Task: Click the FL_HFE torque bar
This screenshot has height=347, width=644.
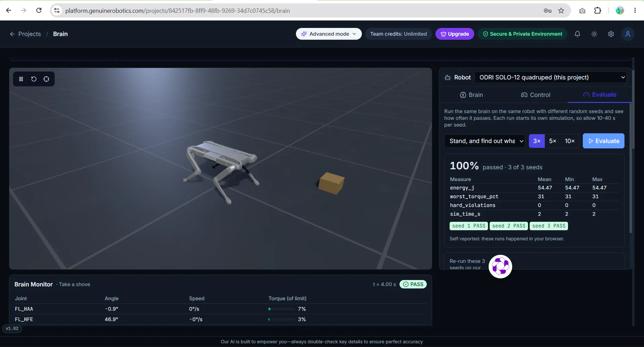Action: coord(282,319)
